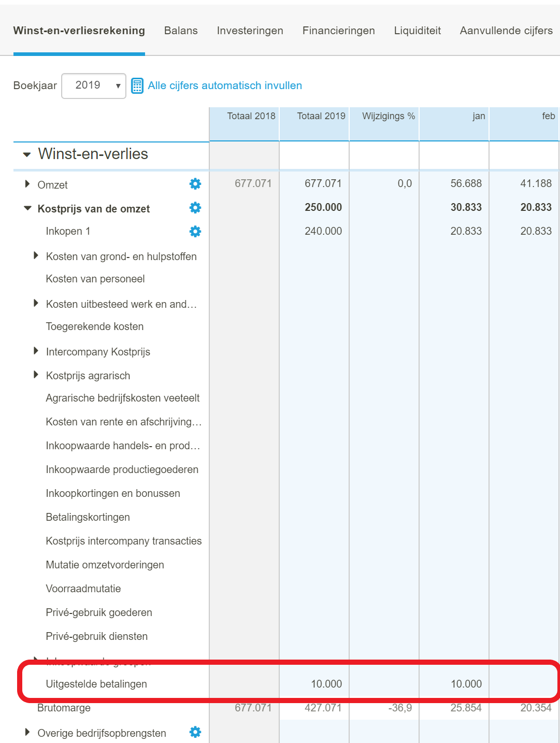Viewport: 560px width, 743px height.
Task: Select Inkopen 1 jan value 20.833
Action: (x=466, y=231)
